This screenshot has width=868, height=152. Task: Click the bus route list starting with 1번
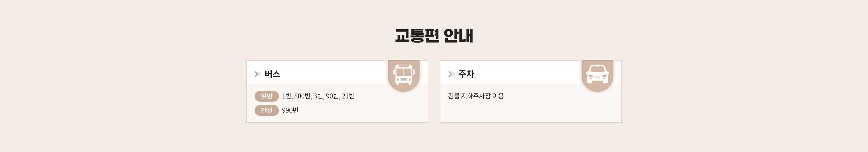[x=318, y=96]
